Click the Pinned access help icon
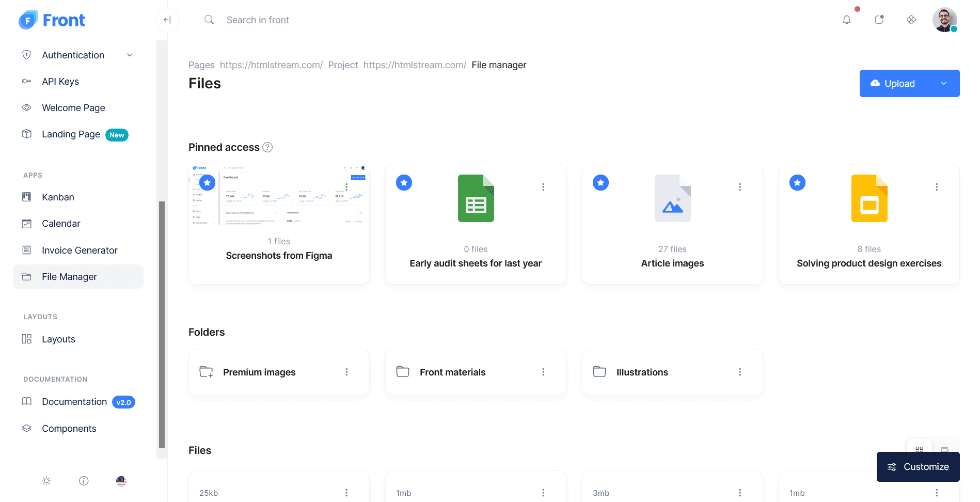 pyautogui.click(x=267, y=147)
